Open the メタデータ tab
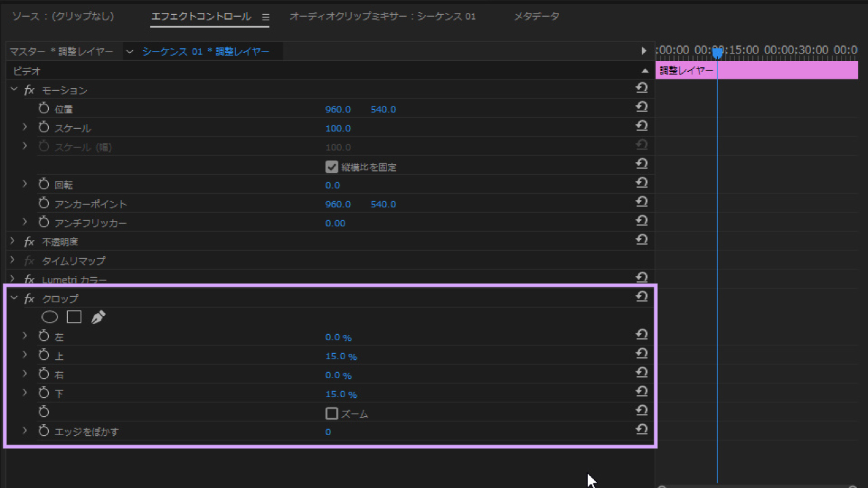868x488 pixels. [536, 16]
